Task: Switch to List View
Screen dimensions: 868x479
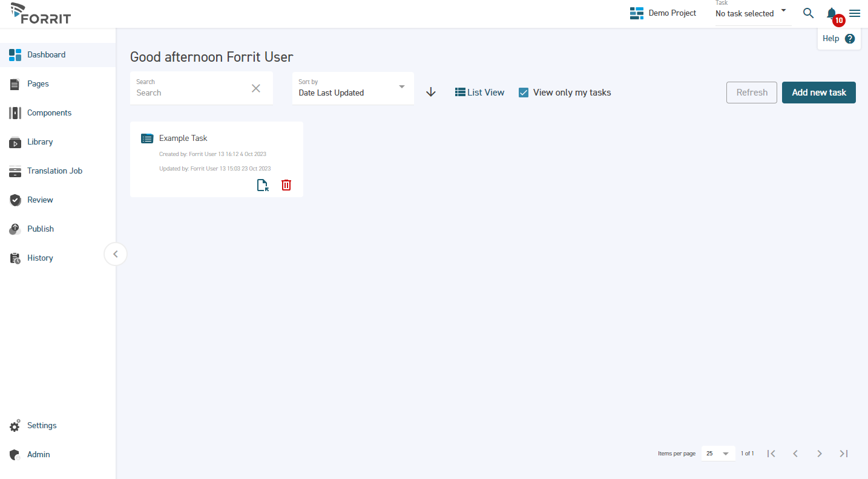Action: 479,93
